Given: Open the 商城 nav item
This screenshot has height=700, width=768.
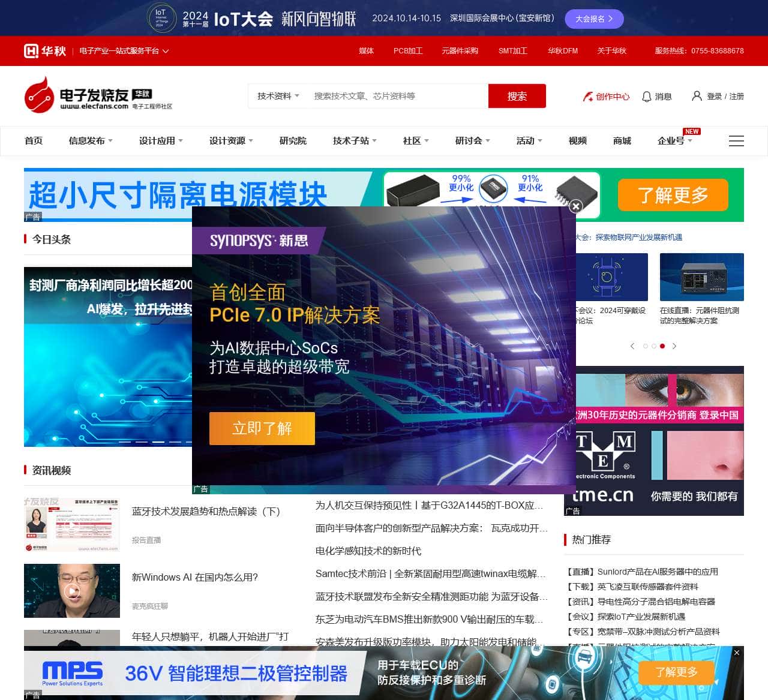Looking at the screenshot, I should click(622, 141).
